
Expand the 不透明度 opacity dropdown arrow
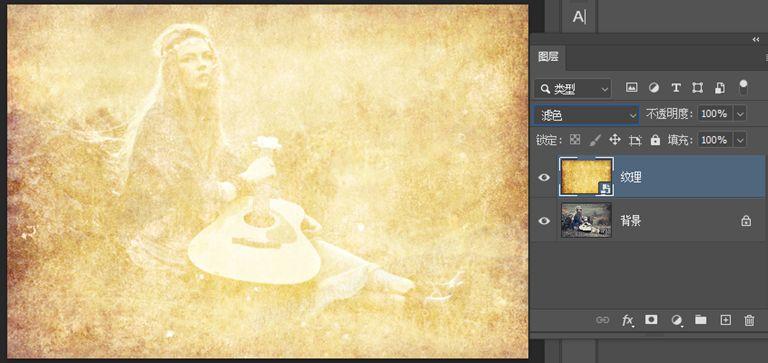[x=740, y=114]
